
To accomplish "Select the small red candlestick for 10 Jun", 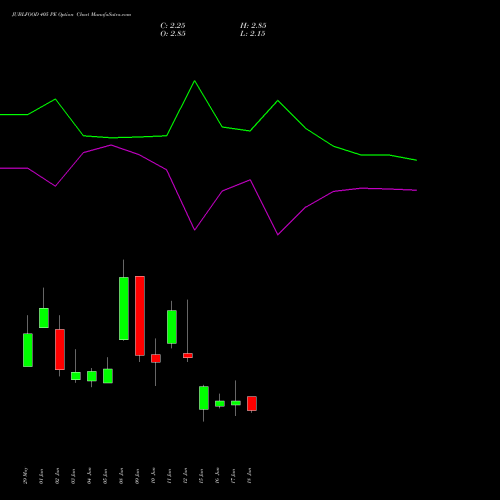I will tap(156, 358).
